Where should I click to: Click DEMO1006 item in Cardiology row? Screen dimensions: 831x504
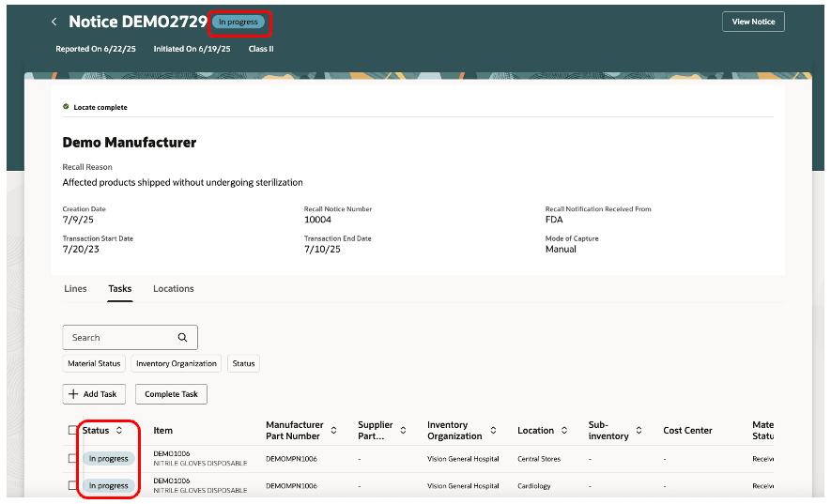[172, 481]
